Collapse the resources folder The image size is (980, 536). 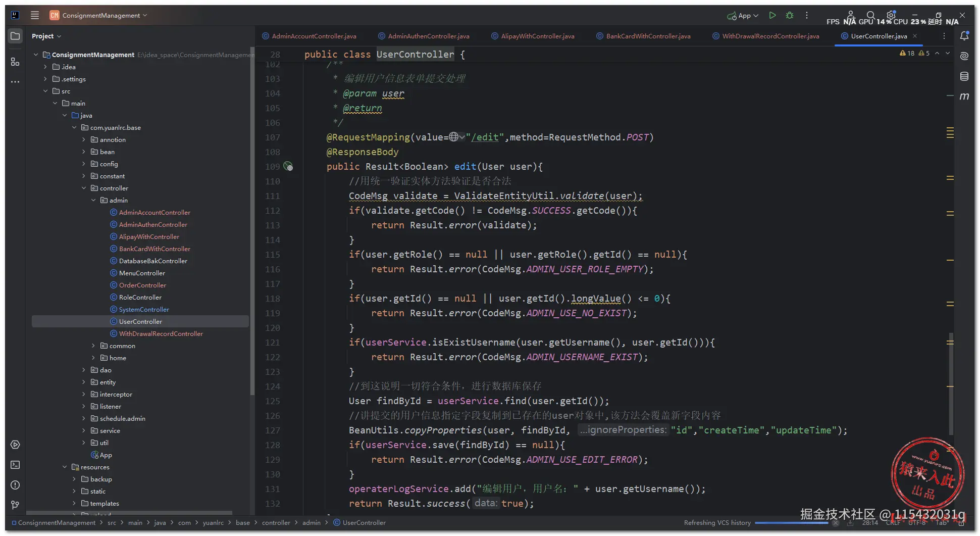click(65, 467)
